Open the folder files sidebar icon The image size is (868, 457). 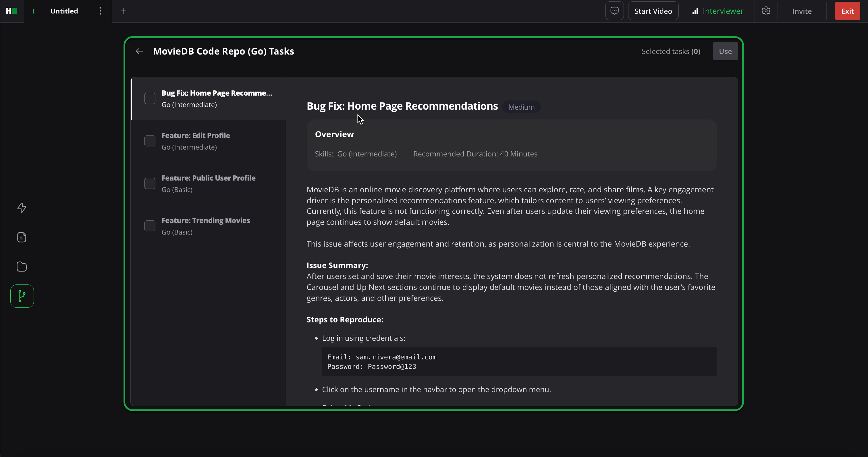coord(22,267)
